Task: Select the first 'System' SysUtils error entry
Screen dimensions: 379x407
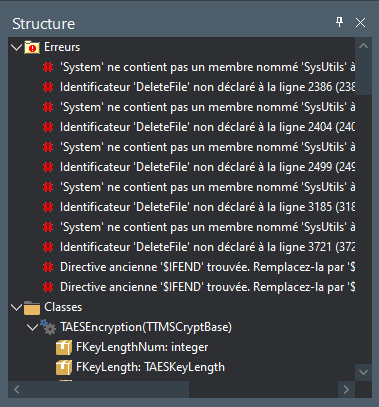Action: [207, 67]
